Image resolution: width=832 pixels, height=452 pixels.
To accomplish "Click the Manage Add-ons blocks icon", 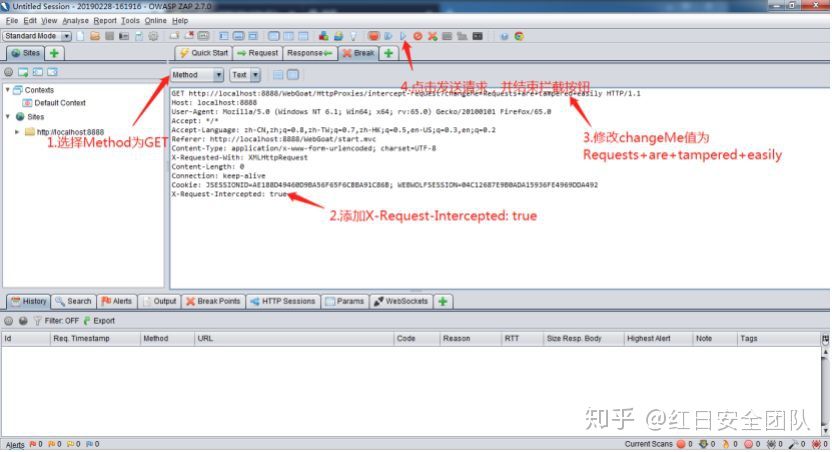I will pos(323,36).
